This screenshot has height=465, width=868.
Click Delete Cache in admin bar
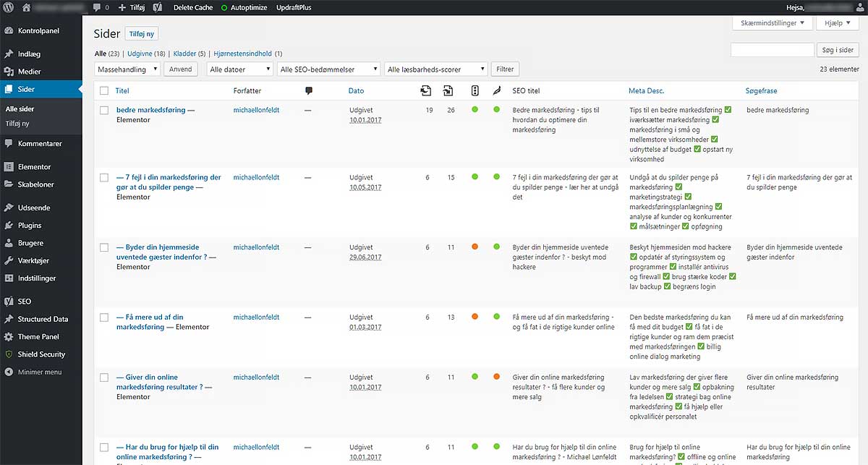(193, 7)
